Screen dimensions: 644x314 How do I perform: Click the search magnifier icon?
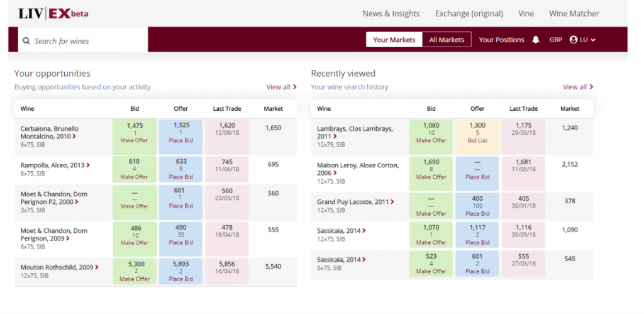[x=26, y=41]
